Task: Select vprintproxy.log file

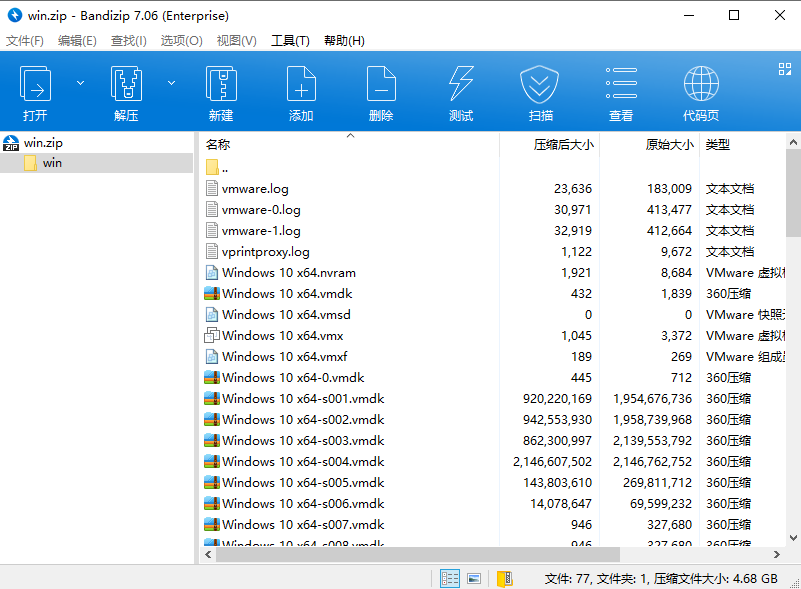Action: [x=266, y=251]
